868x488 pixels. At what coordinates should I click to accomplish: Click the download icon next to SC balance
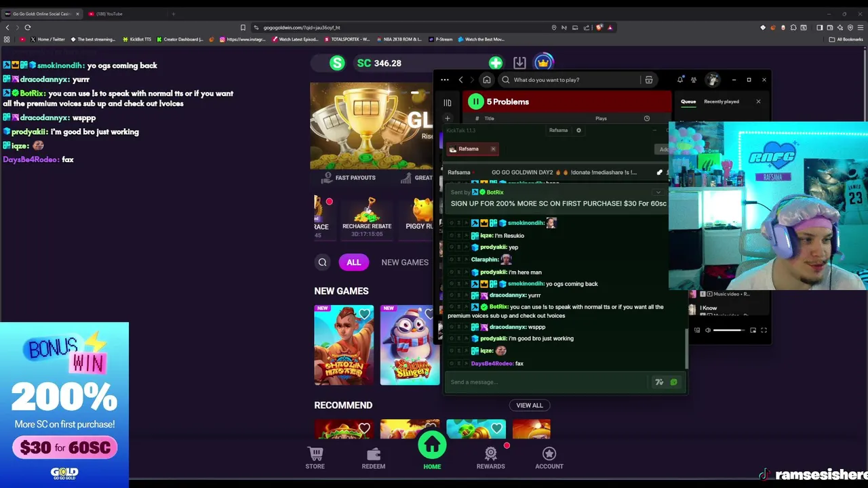(519, 63)
